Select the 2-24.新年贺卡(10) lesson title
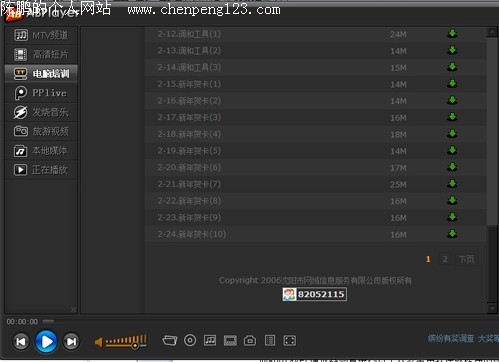This screenshot has width=499, height=362. coord(192,234)
